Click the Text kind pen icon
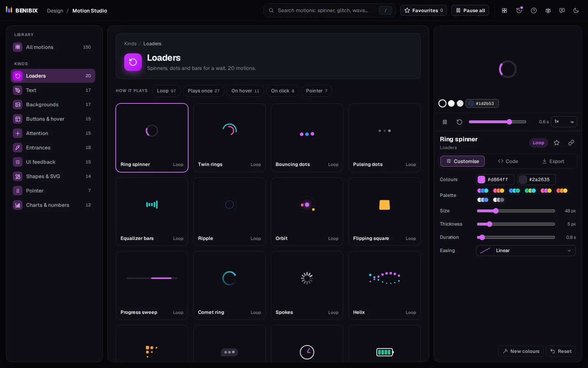Screen dimensions: 588x368 (18, 90)
